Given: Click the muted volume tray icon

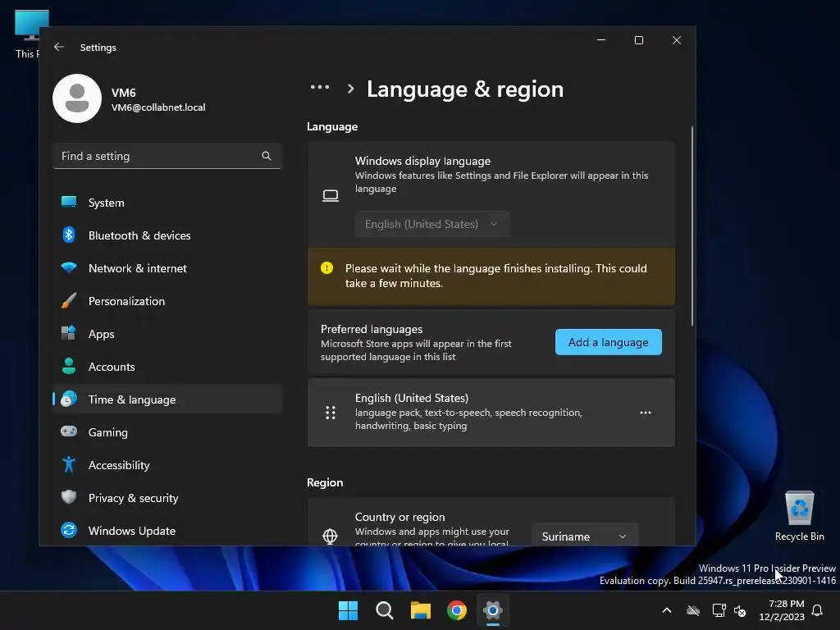Looking at the screenshot, I should pyautogui.click(x=741, y=610).
